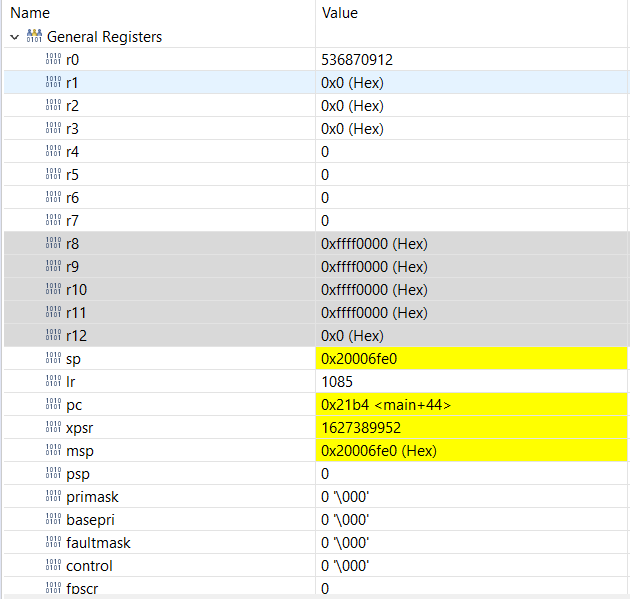The height and width of the screenshot is (599, 630).
Task: Click control value 0 '\000'
Action: click(345, 566)
